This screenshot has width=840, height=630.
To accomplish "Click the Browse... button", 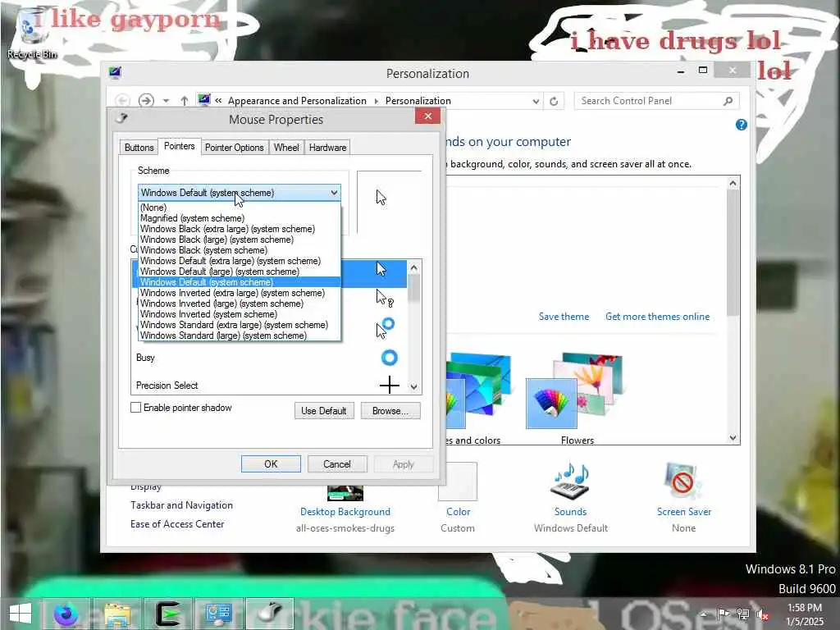I will 390,411.
